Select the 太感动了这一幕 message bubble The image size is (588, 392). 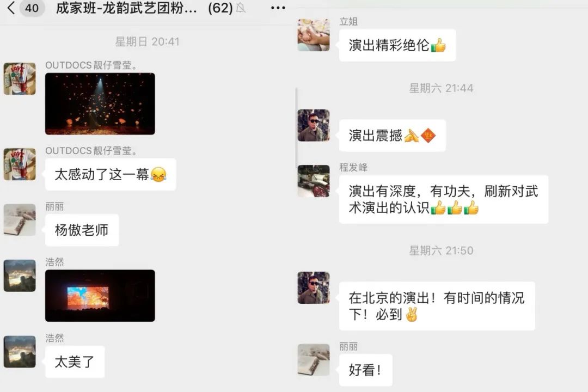(111, 174)
